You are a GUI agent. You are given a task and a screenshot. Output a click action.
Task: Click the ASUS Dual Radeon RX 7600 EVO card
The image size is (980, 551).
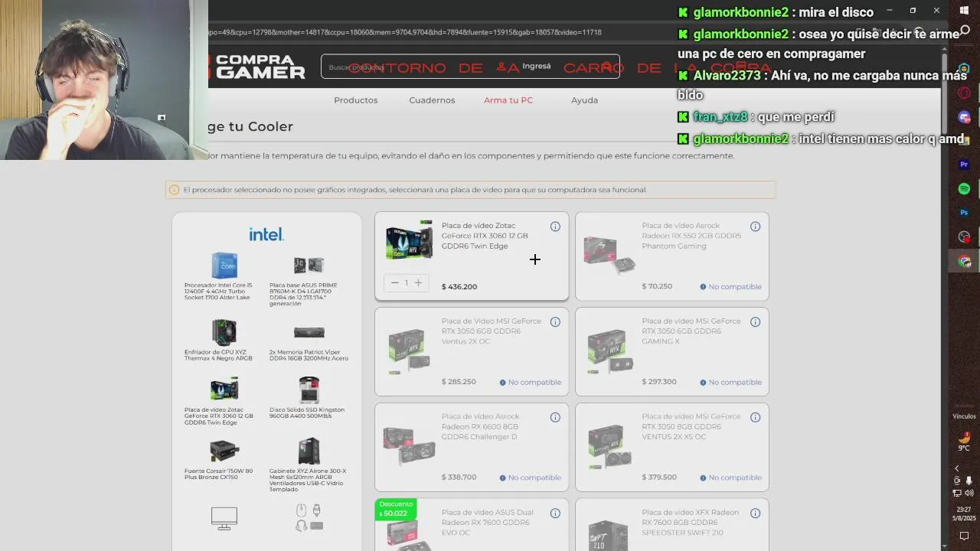pos(472,525)
